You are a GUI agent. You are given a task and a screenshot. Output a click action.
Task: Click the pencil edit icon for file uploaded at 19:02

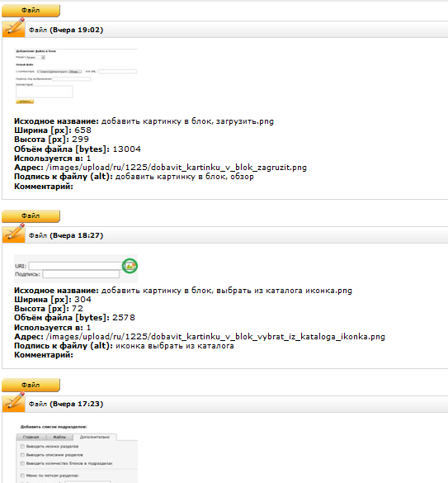click(x=13, y=28)
